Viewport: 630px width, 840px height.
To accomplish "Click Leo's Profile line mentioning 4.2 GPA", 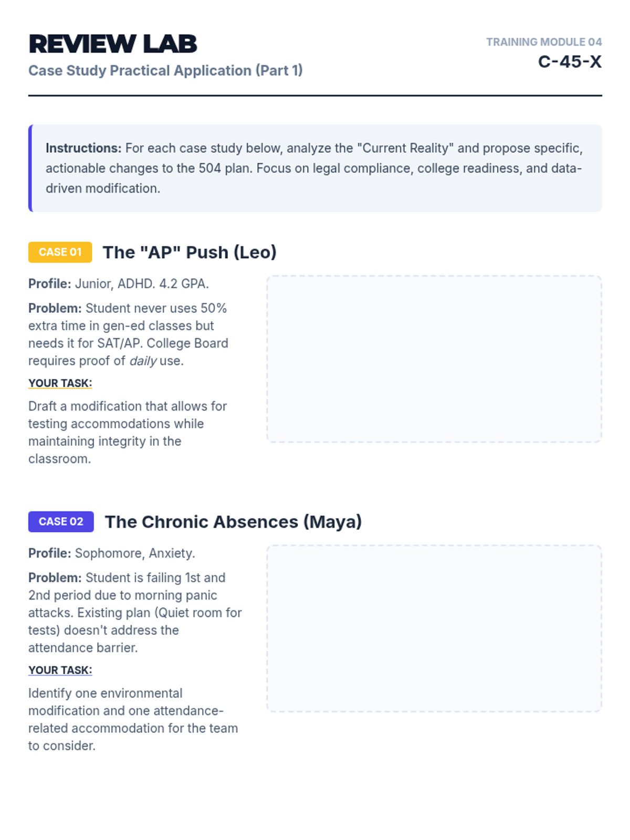I will tap(119, 283).
